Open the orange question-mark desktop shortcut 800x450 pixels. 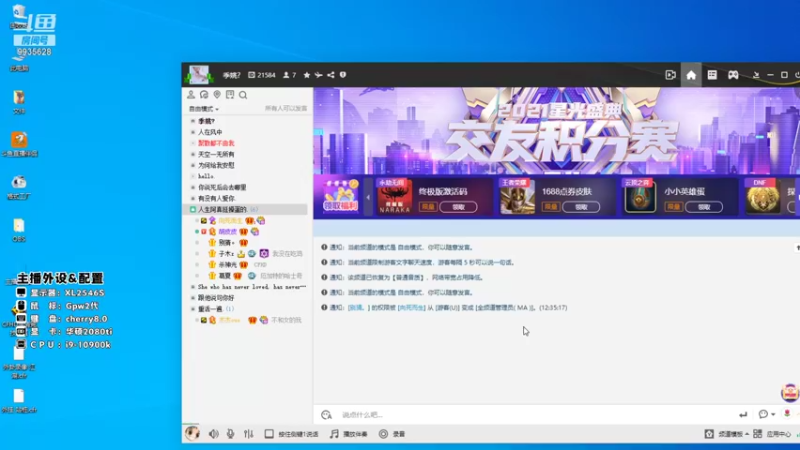19,144
